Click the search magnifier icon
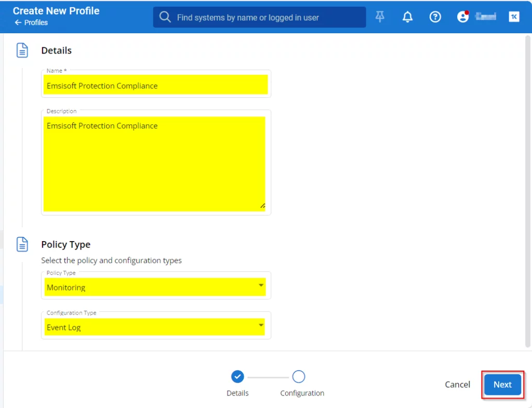532x408 pixels. pyautogui.click(x=165, y=17)
